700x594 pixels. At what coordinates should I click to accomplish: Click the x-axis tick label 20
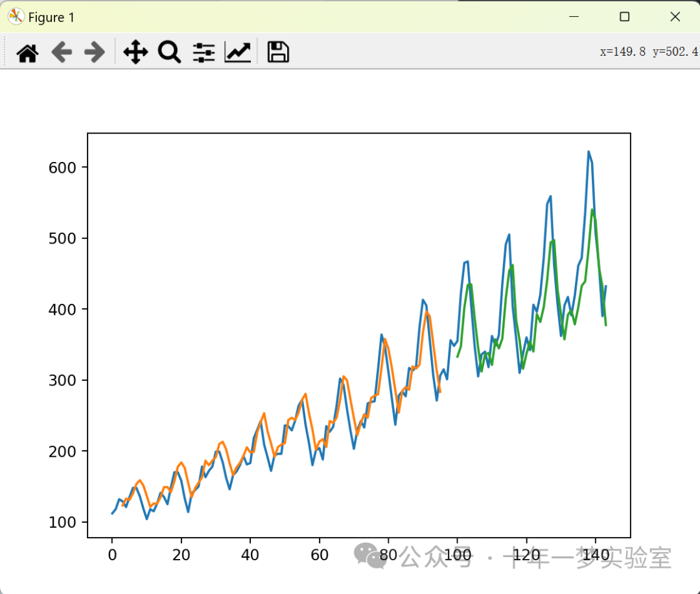coord(181,555)
